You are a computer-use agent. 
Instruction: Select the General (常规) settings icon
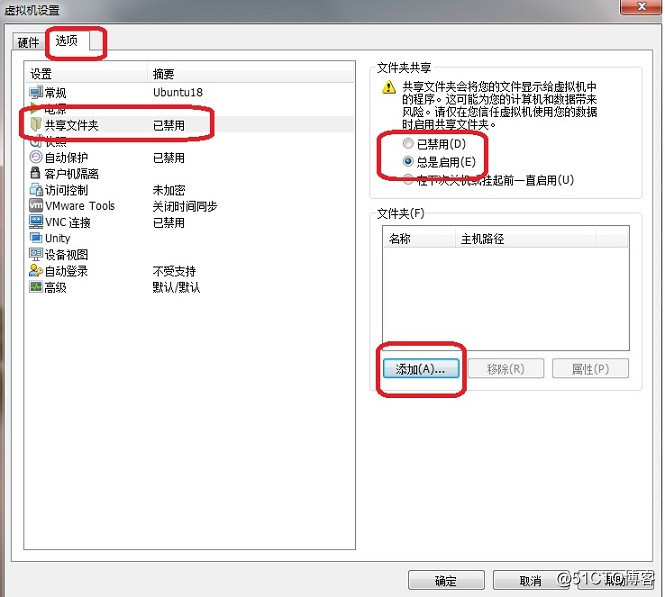(36, 92)
